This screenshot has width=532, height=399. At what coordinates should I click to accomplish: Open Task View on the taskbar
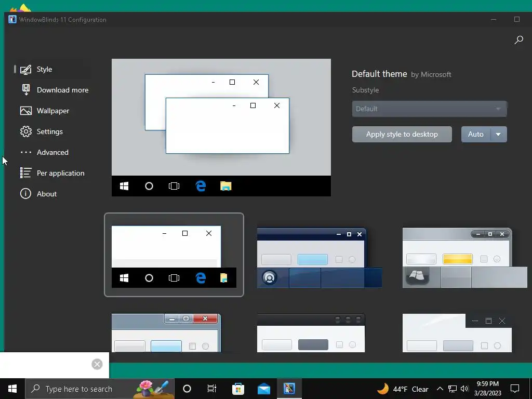212,389
